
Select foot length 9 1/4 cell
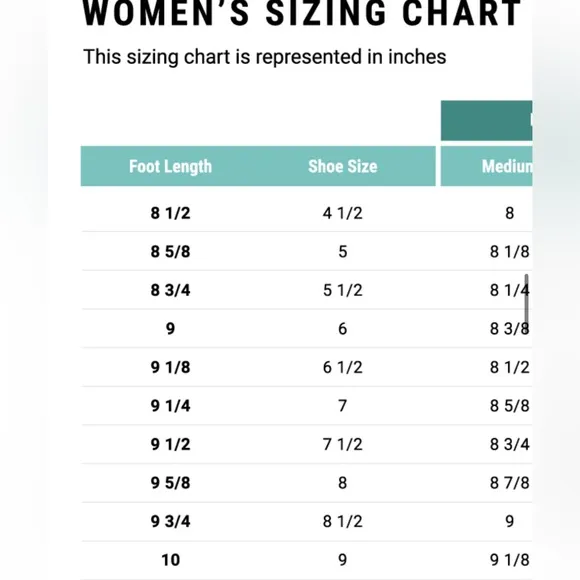coord(171,406)
